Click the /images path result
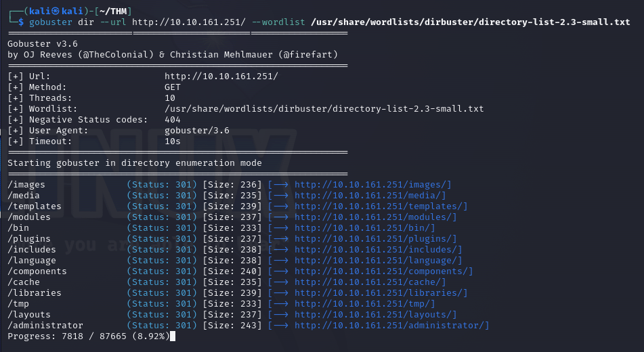 pos(26,185)
